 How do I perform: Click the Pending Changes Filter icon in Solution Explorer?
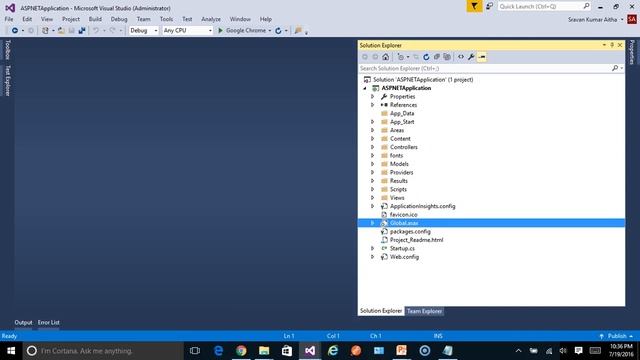(x=400, y=57)
